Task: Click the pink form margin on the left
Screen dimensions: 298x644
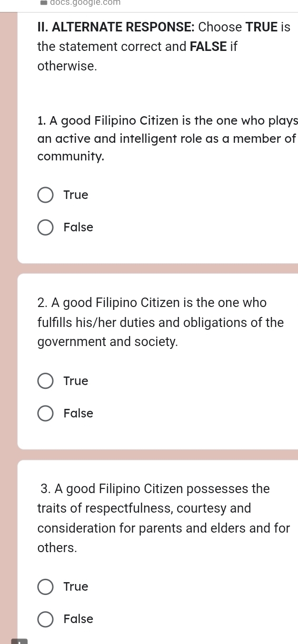Action: [x=8, y=333]
